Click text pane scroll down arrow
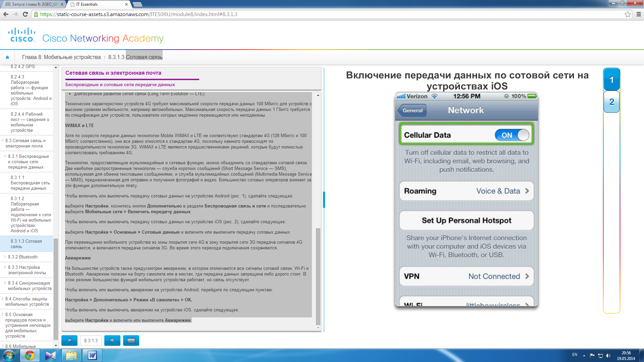 pyautogui.click(x=318, y=328)
